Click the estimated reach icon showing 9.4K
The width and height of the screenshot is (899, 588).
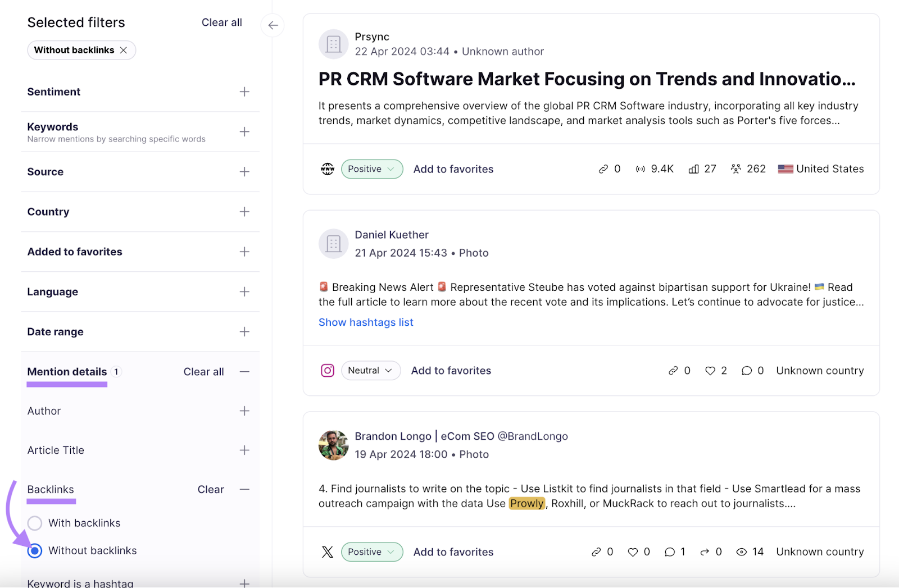click(639, 168)
